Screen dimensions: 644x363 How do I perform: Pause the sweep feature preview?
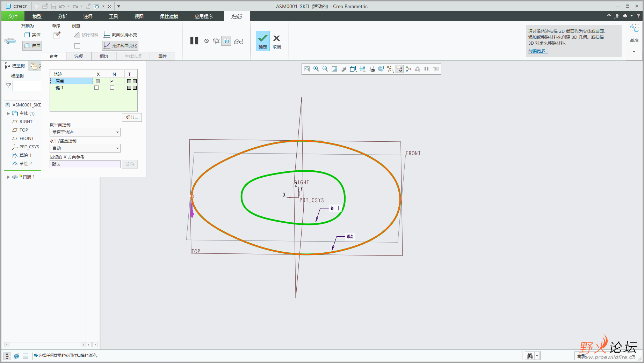(x=194, y=41)
